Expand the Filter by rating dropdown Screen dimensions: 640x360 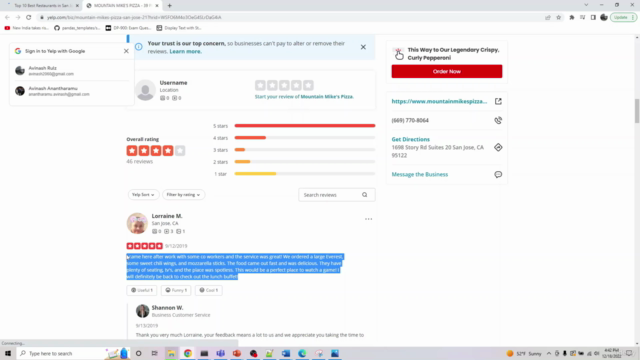click(x=183, y=195)
